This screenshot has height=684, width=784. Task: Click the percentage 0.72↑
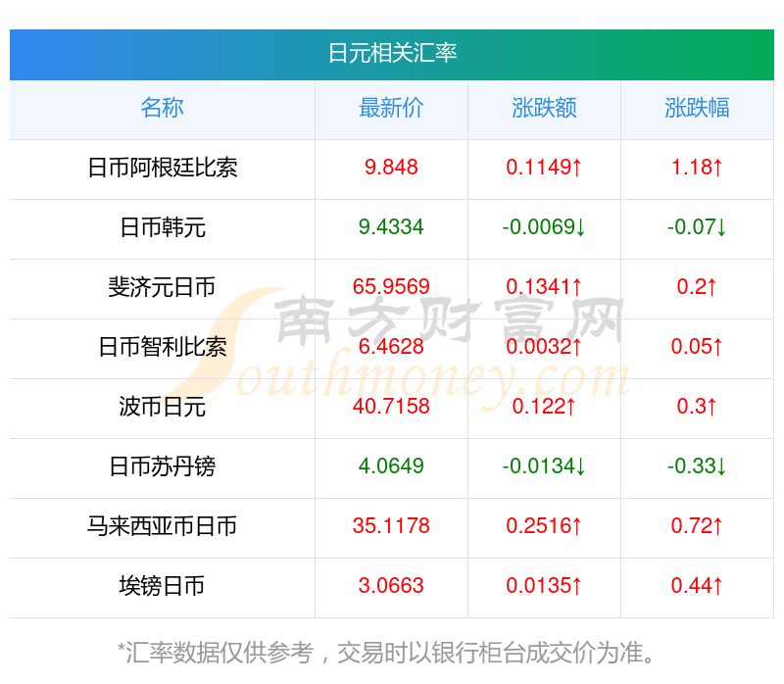pos(697,525)
